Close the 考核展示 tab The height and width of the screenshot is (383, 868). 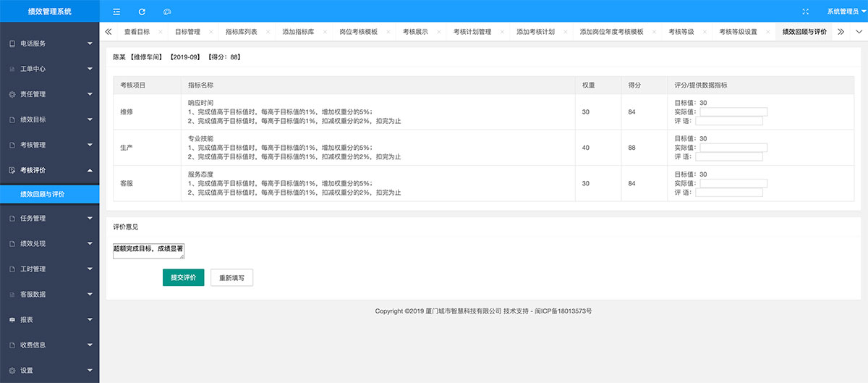click(x=438, y=32)
